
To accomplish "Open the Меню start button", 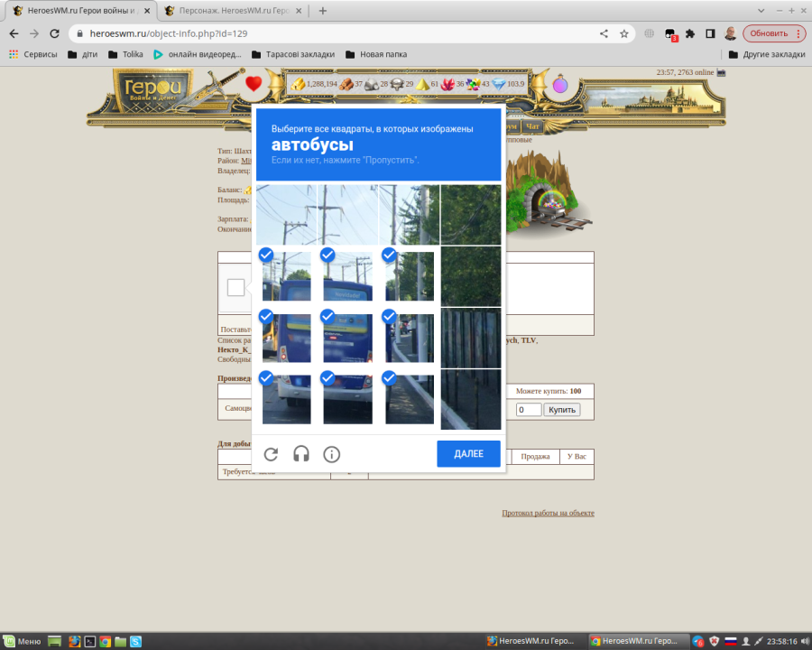I will pos(23,641).
